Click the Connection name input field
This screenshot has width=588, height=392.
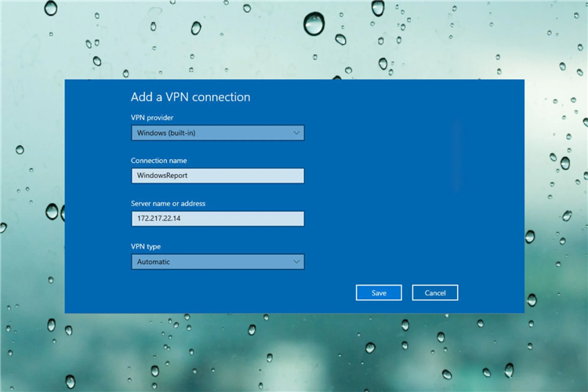point(217,176)
